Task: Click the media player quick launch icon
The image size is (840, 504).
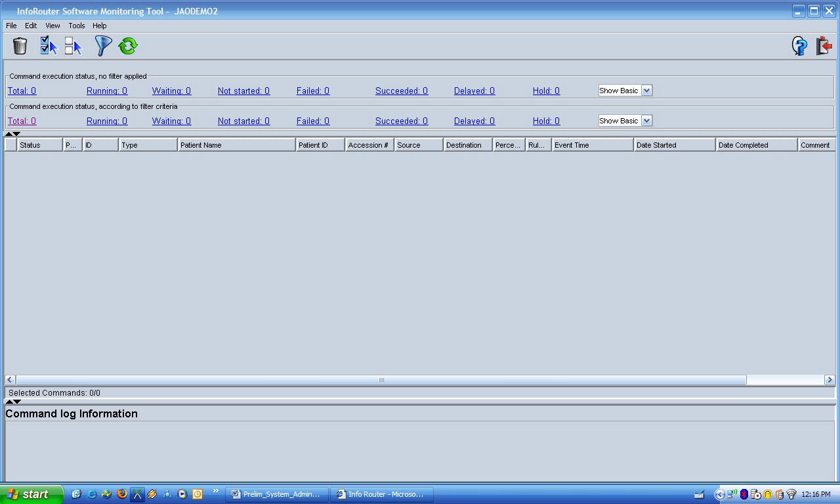Action: pos(182,494)
